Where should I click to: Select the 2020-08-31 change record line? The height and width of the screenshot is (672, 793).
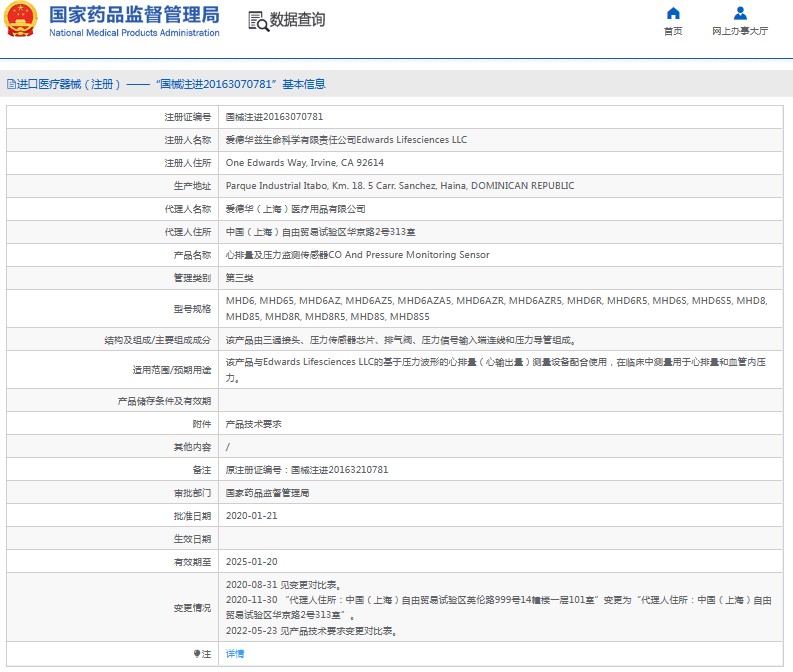click(x=284, y=585)
